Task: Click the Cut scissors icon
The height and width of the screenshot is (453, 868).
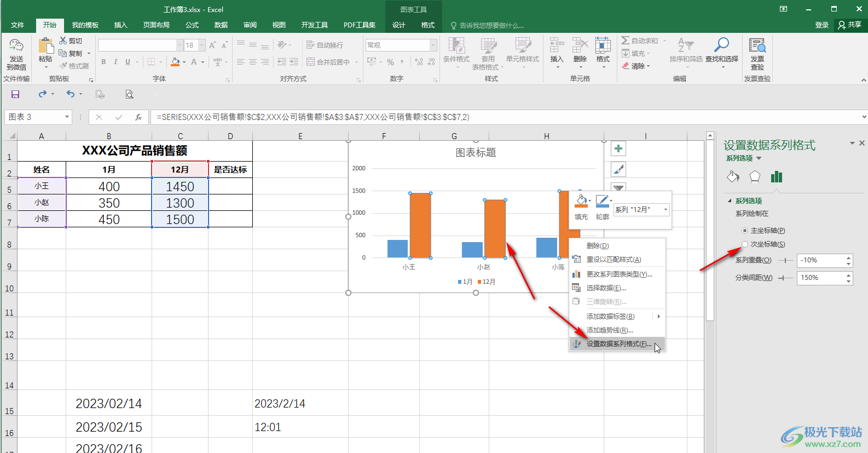Action: 63,41
